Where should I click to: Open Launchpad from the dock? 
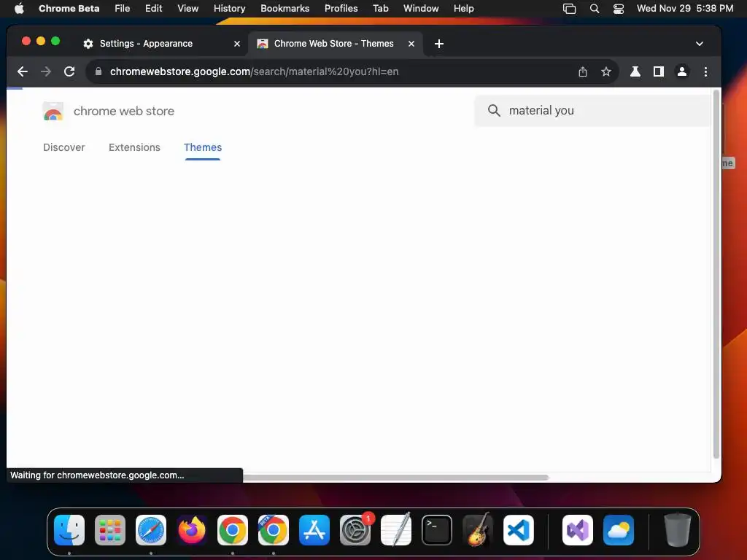click(110, 530)
